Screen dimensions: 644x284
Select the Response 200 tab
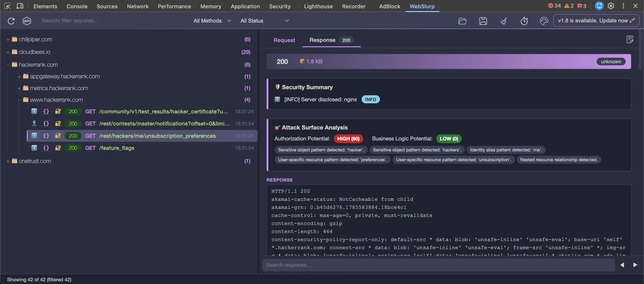(x=331, y=40)
